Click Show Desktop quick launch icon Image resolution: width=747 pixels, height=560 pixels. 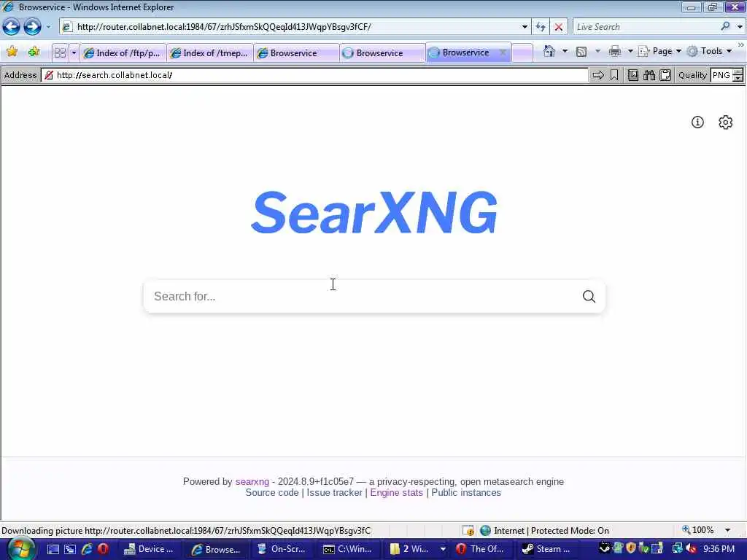(53, 550)
